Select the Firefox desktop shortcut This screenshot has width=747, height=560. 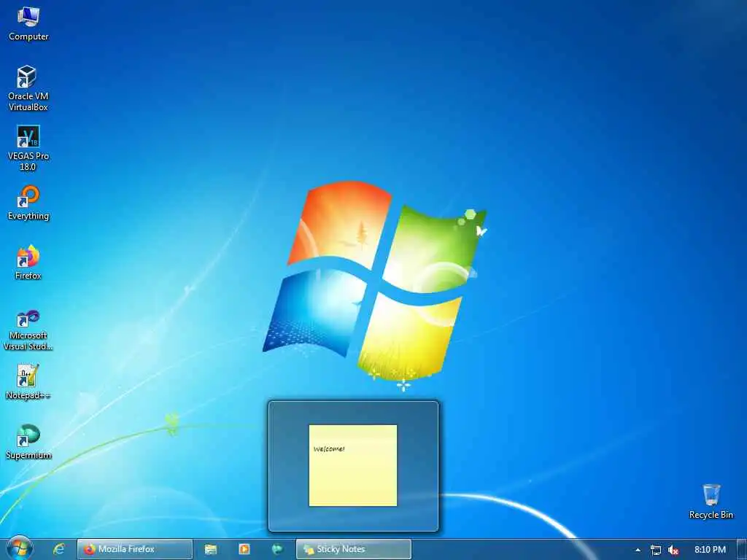28,262
